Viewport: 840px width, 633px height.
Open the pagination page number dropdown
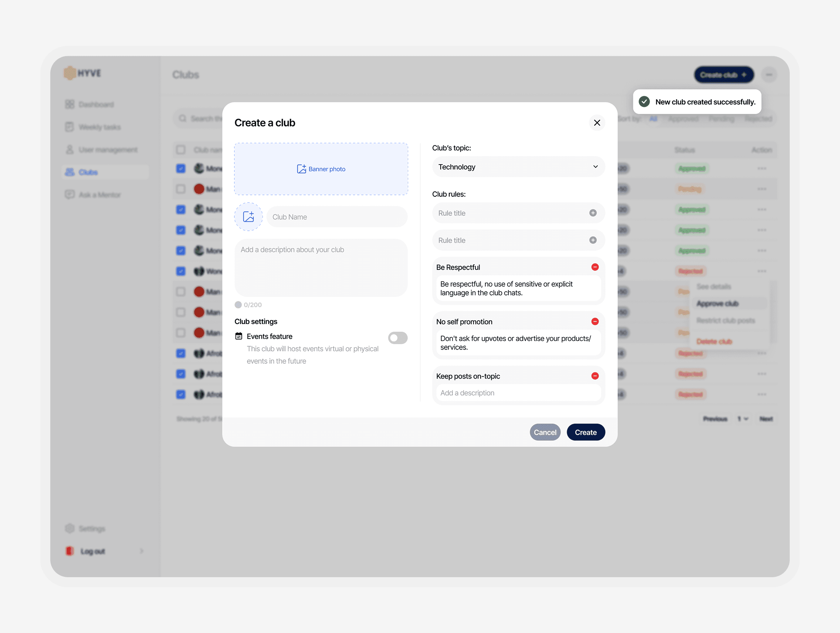[x=743, y=419]
